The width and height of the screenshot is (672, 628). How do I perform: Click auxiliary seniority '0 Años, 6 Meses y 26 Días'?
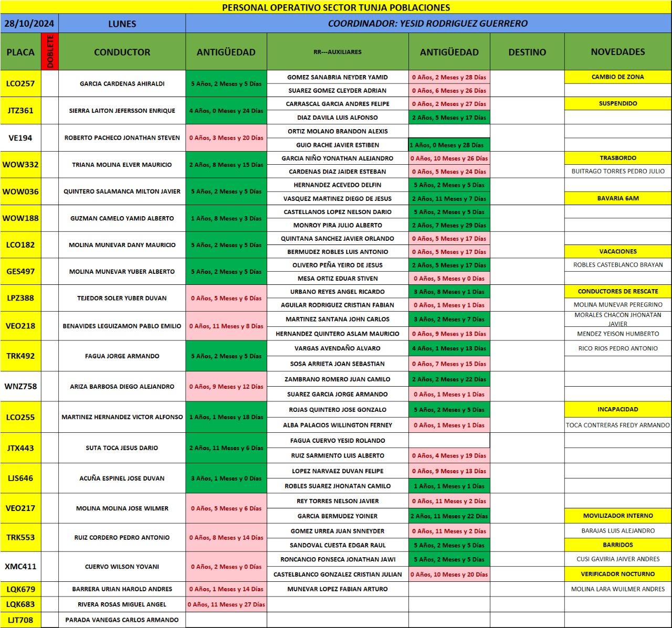click(449, 90)
